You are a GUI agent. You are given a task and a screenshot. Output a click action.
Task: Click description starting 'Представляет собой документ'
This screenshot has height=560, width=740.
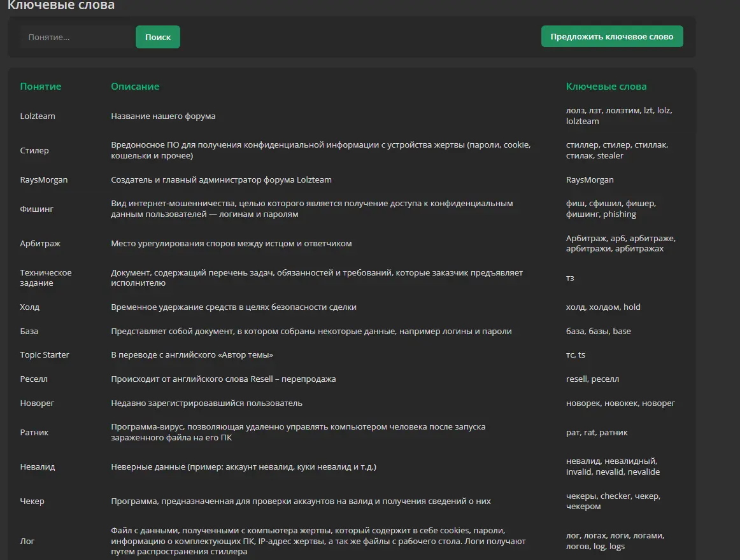(x=311, y=331)
